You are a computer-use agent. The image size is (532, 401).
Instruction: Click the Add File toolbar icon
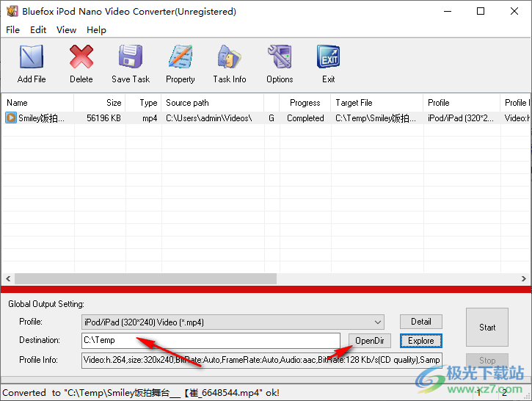32,57
